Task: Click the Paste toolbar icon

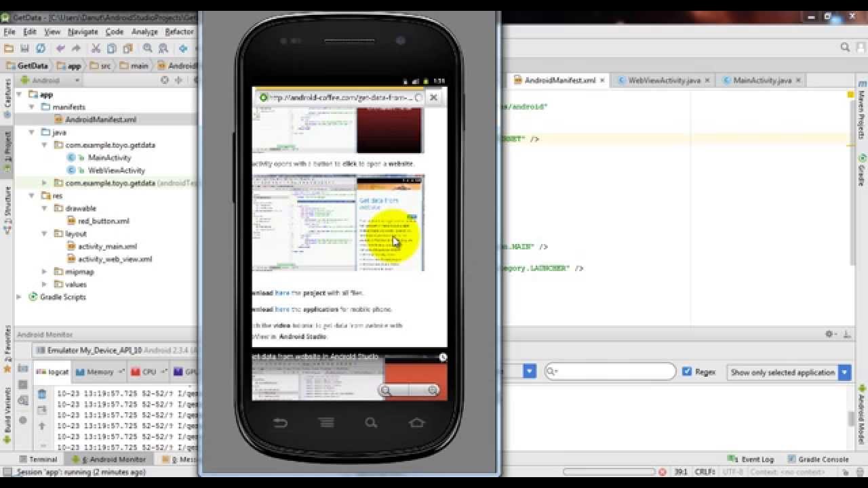Action: pyautogui.click(x=127, y=48)
